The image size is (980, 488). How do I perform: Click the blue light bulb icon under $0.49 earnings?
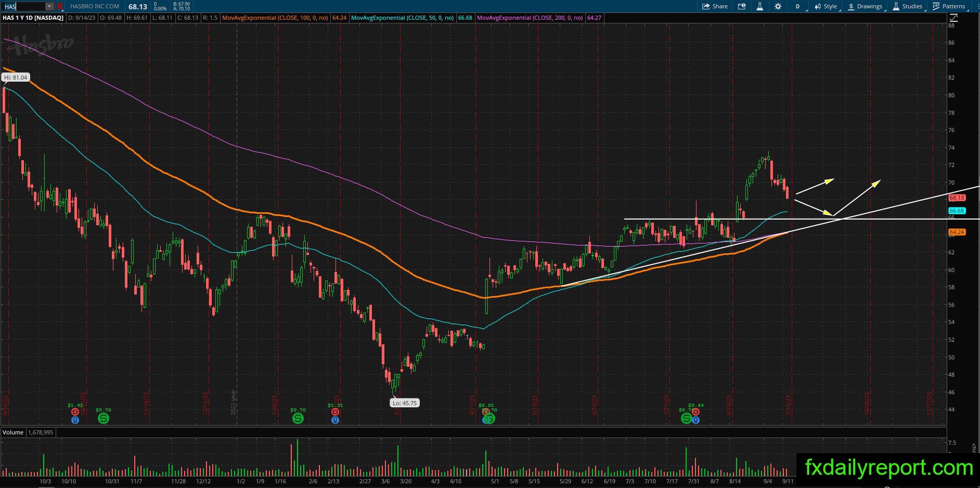(x=695, y=419)
